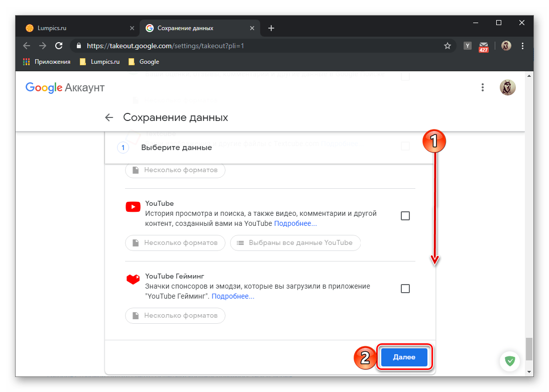Open Несколько форматов under YouTube Гейминг

pyautogui.click(x=175, y=316)
